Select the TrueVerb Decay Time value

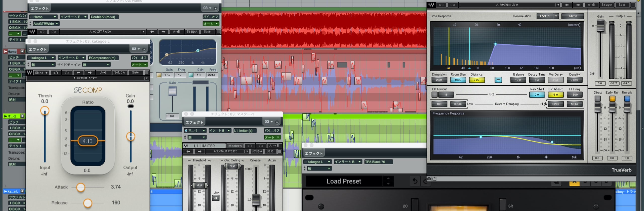[x=537, y=80]
